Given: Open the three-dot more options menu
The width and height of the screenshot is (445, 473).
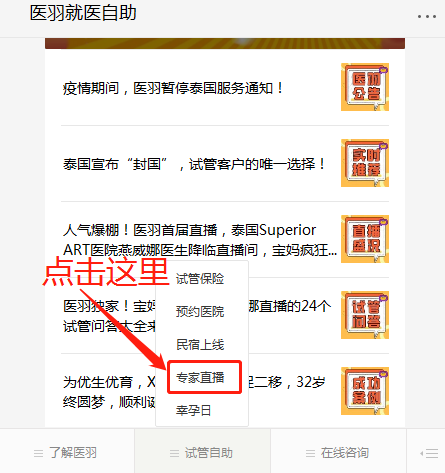Looking at the screenshot, I should 427,16.
